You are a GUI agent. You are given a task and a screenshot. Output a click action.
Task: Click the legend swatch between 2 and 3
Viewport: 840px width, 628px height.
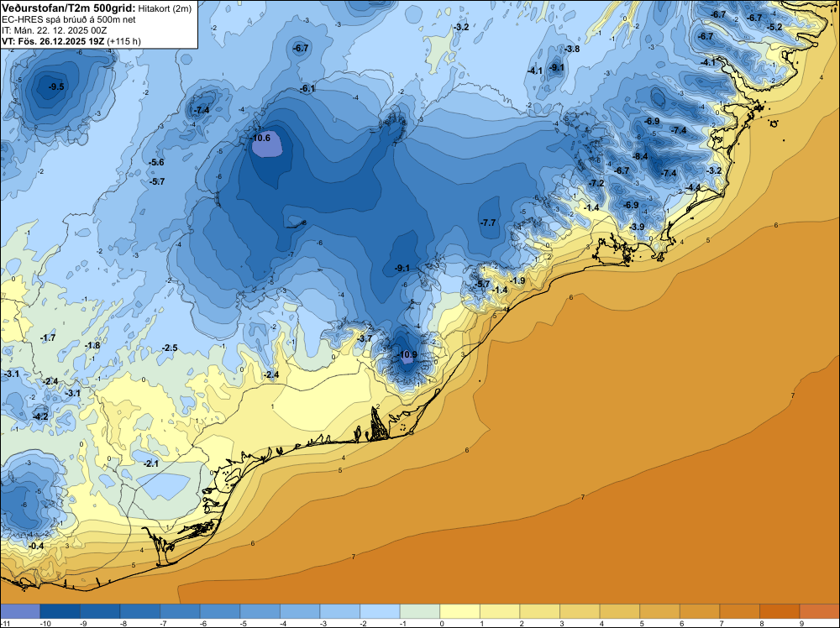(x=540, y=611)
